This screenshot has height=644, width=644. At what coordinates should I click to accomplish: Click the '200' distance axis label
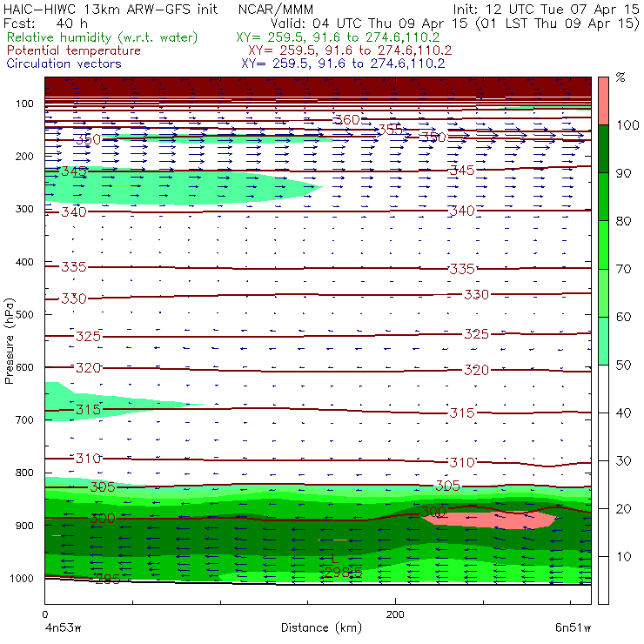pos(395,614)
